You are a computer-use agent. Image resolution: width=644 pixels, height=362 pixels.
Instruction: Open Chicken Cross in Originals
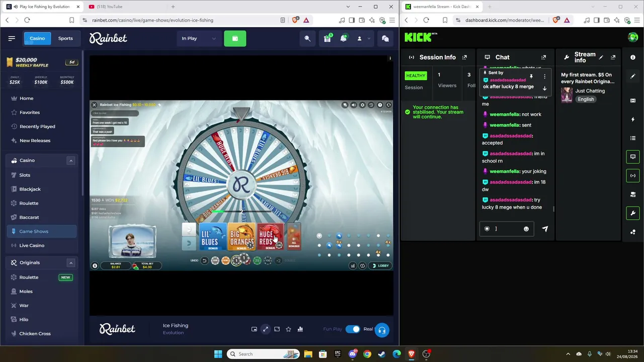(42, 334)
